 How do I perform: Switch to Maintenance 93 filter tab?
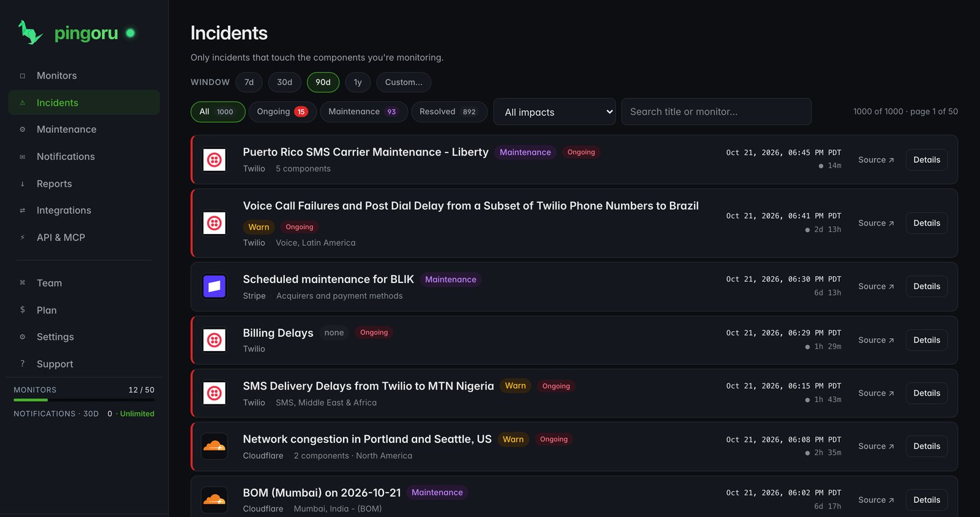point(363,111)
